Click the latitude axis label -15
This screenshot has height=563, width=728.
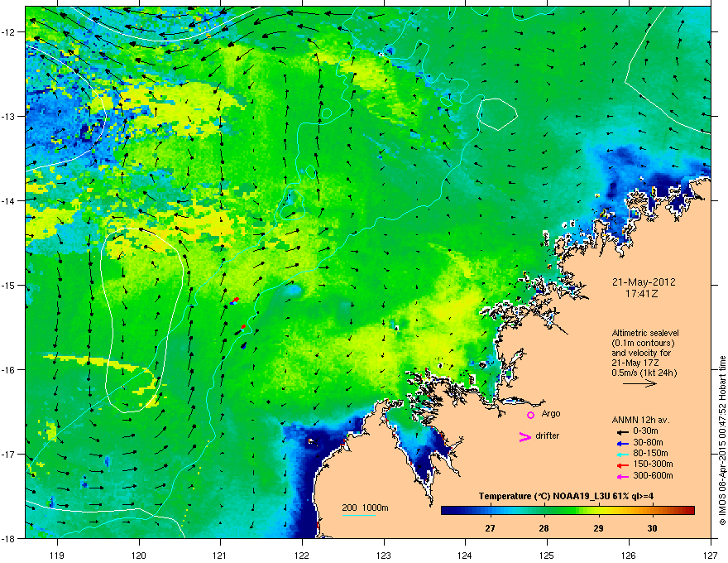8,285
